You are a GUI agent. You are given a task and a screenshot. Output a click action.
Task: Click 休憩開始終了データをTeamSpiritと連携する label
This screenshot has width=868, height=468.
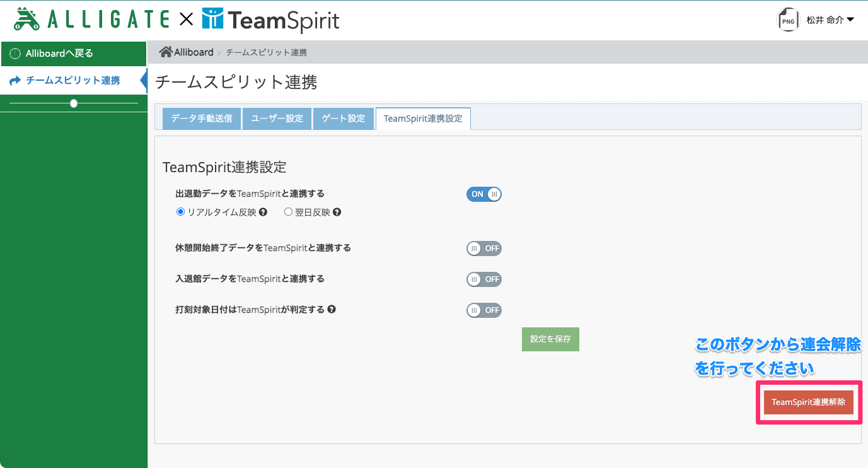coord(263,248)
